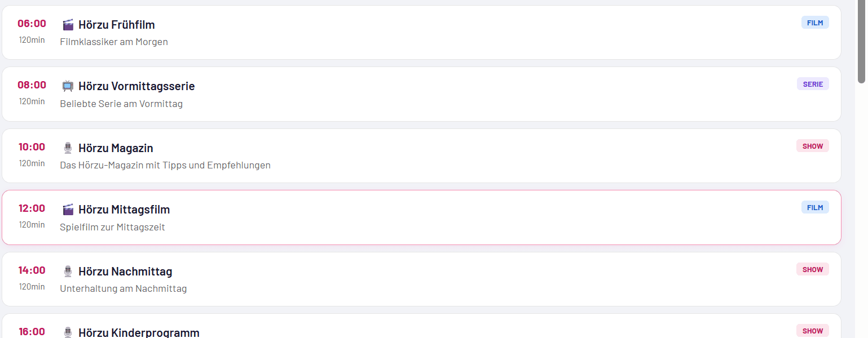This screenshot has width=868, height=338.
Task: Select the FILM badge on Hörzu Mittagsfilm
Action: coord(815,207)
